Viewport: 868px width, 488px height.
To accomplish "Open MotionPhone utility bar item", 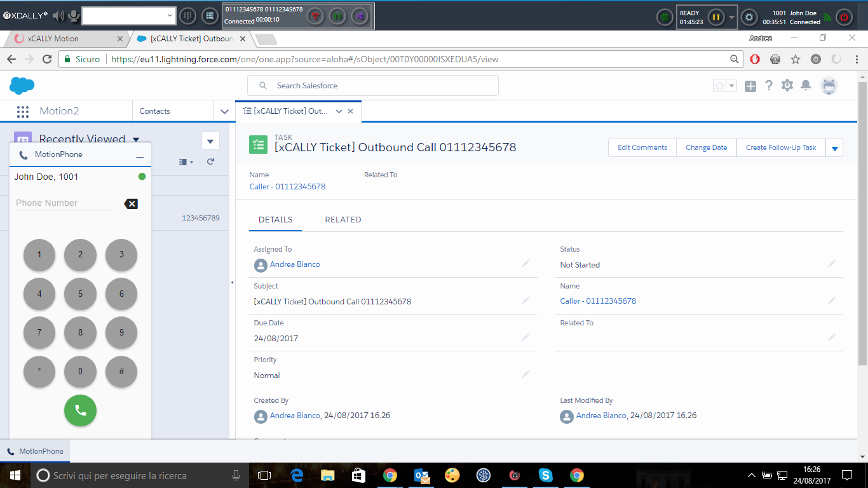I will point(35,451).
